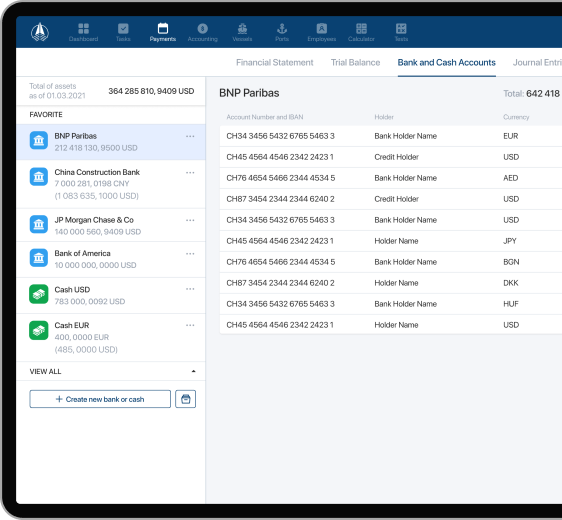Viewport: 562px width, 520px height.
Task: Open options menu for Bank of America
Action: coord(190,253)
